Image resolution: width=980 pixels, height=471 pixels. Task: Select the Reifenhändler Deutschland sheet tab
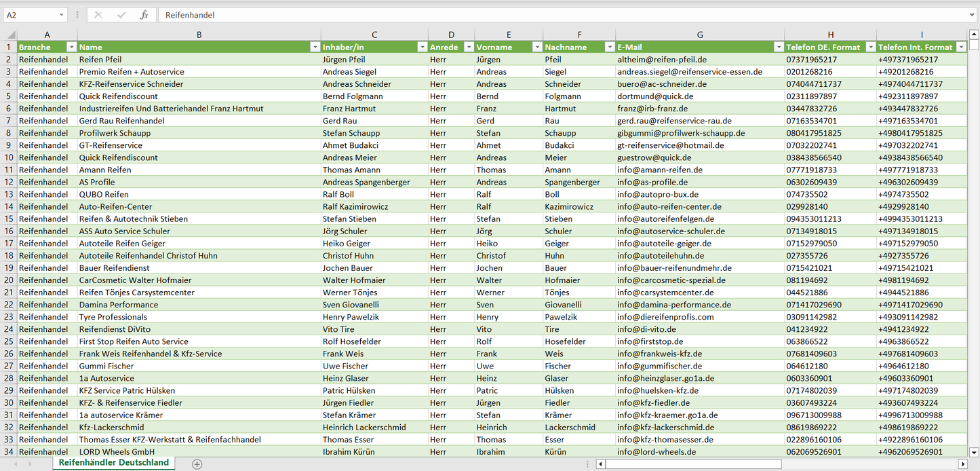tap(113, 463)
